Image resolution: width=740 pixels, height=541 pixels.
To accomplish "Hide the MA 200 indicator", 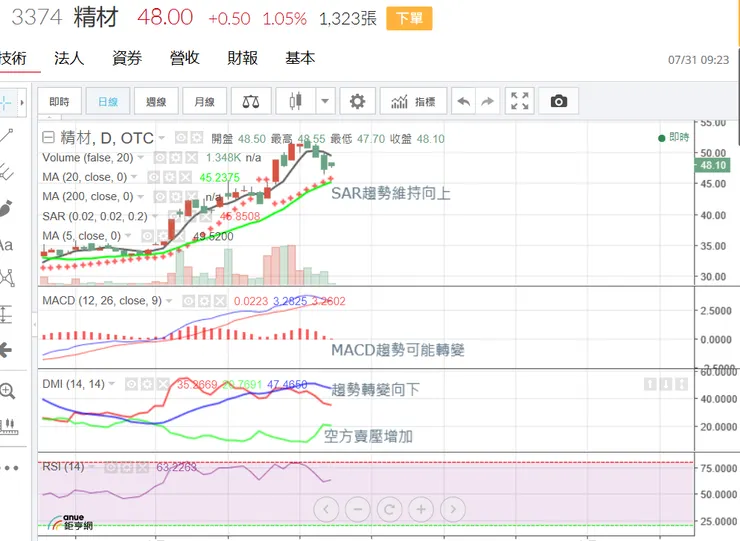I will point(160,196).
